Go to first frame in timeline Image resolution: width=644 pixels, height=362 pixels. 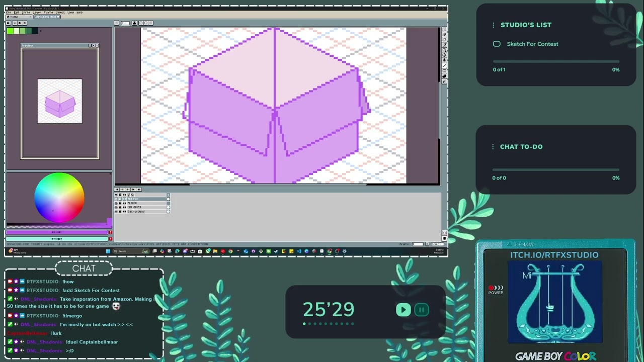coord(117,190)
